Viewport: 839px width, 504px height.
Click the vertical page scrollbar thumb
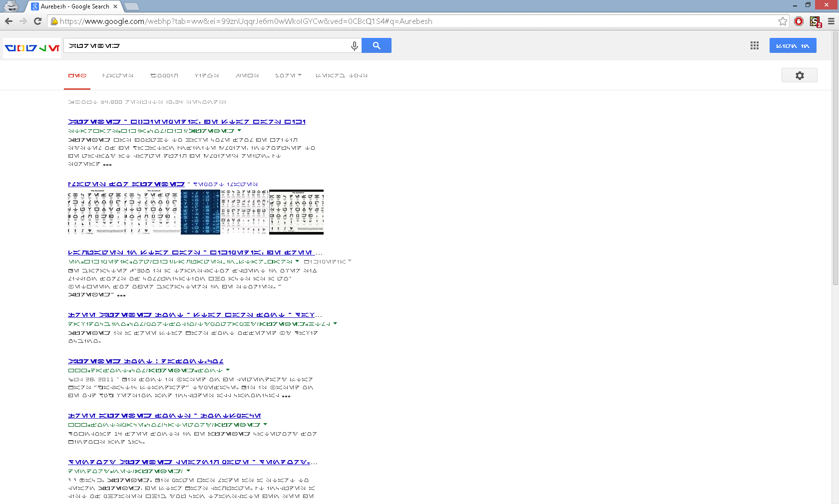click(835, 159)
